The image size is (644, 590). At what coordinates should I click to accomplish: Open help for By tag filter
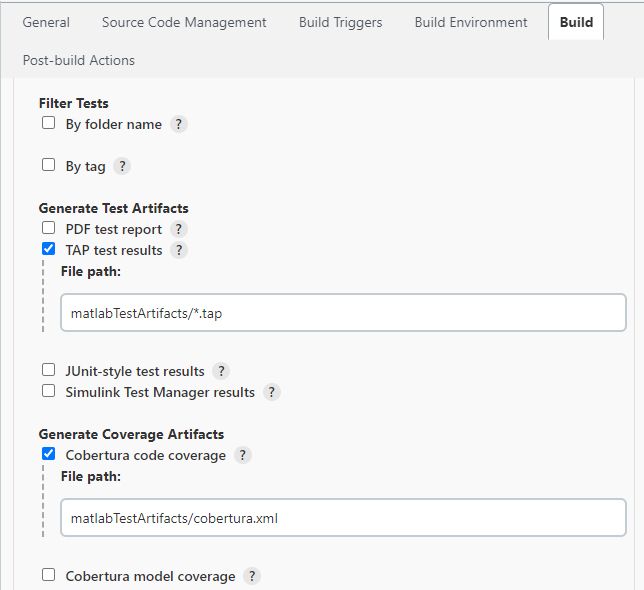tap(122, 166)
